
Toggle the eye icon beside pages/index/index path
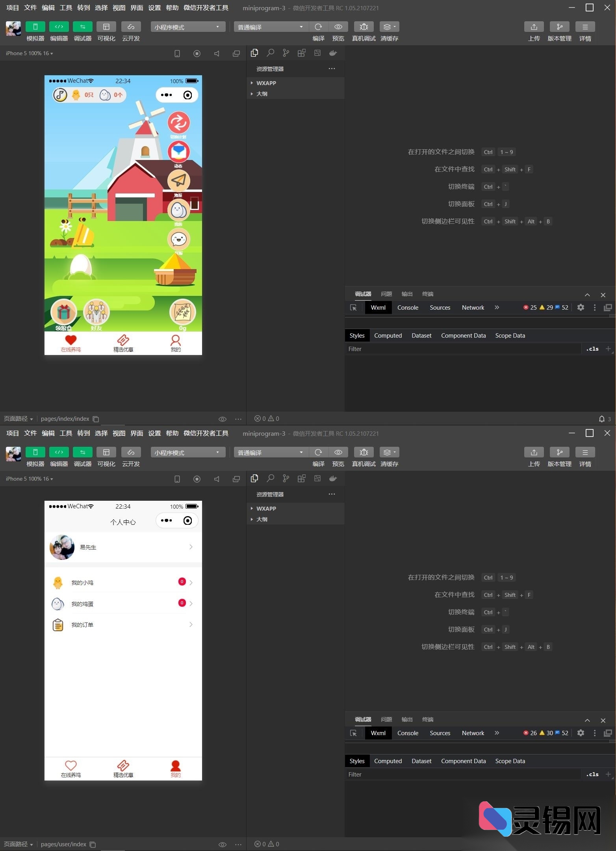222,419
